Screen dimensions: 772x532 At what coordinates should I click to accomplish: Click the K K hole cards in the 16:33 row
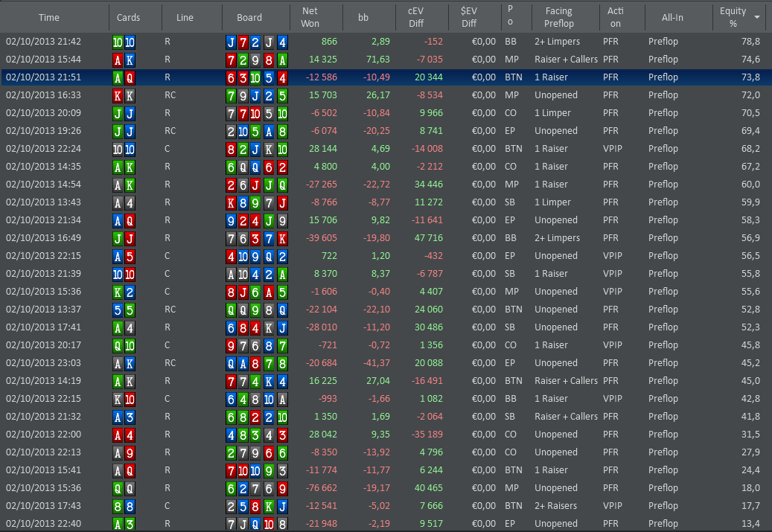coord(124,95)
